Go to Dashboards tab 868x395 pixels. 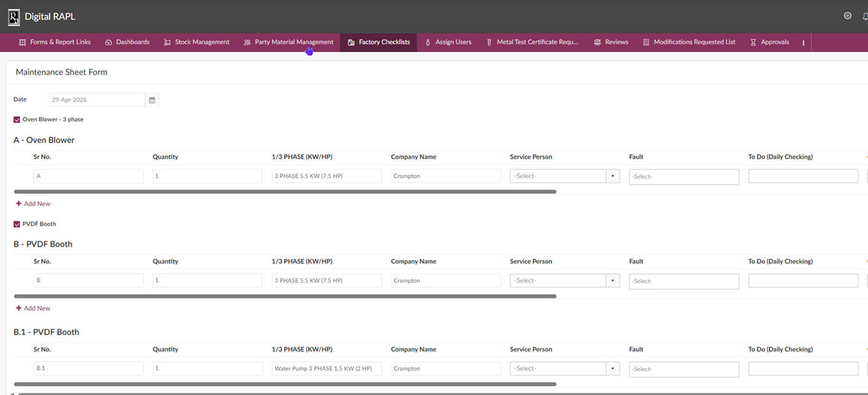coord(127,42)
